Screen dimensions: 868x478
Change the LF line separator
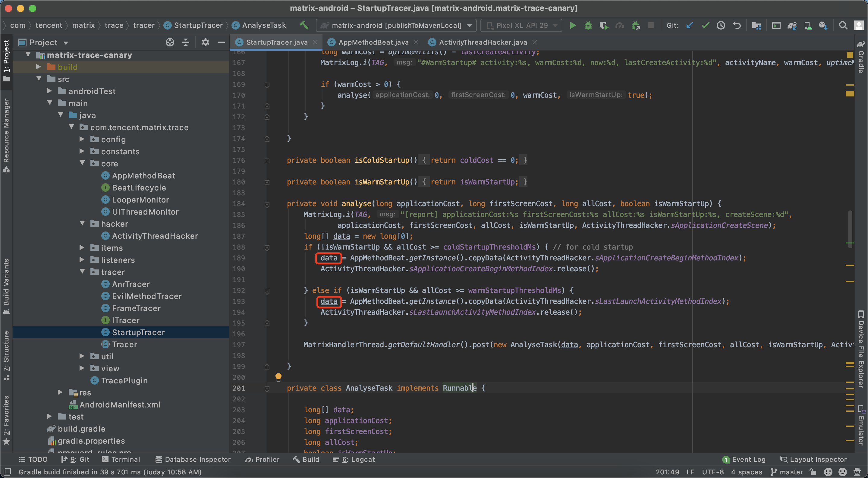(x=690, y=472)
